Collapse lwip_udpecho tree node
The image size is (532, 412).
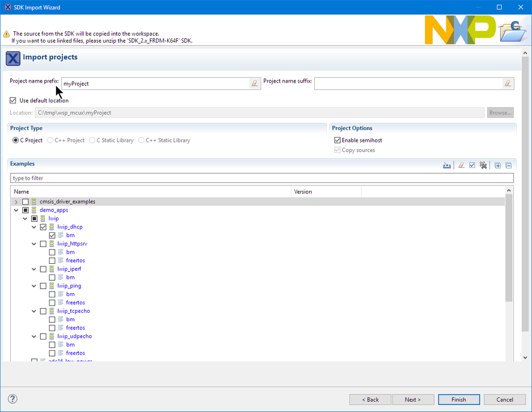coord(34,336)
